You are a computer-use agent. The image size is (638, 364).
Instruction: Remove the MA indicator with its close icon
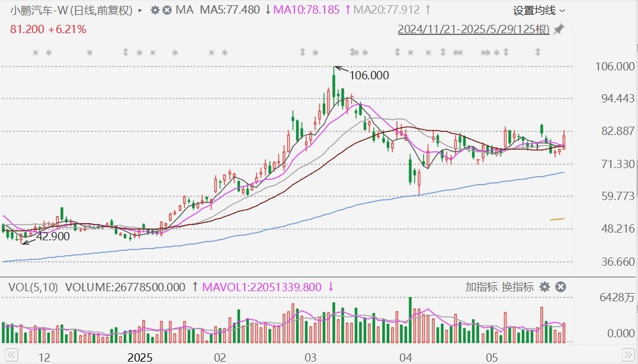pyautogui.click(x=168, y=10)
